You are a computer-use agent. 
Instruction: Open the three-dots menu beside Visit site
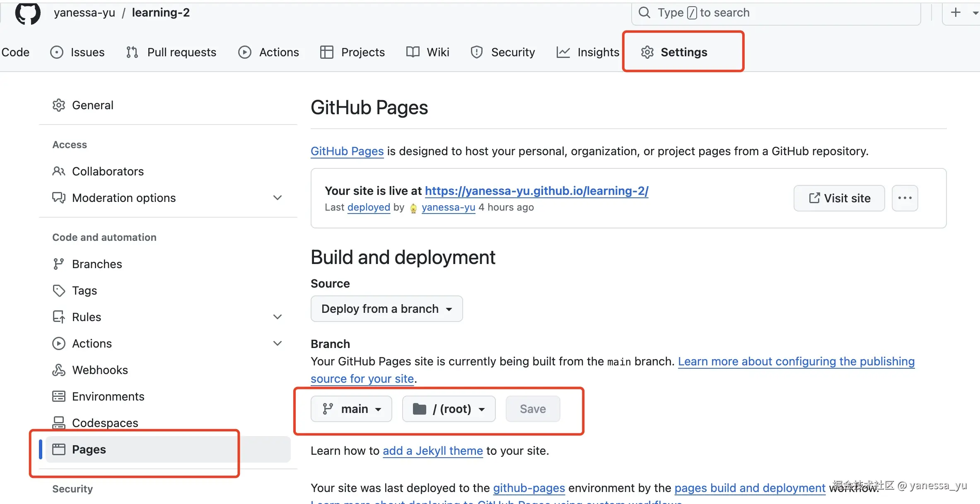pos(905,198)
